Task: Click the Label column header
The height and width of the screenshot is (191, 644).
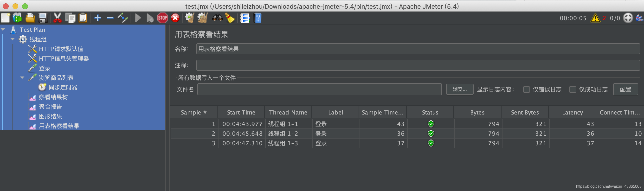Action: click(x=335, y=113)
